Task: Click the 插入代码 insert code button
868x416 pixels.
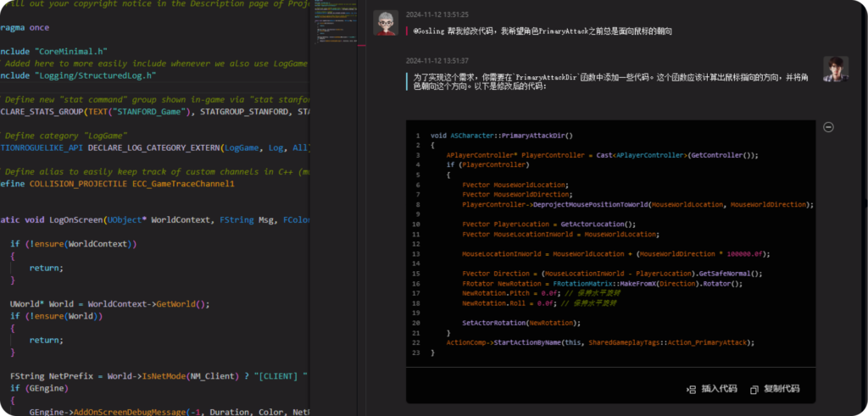Action: (x=712, y=389)
